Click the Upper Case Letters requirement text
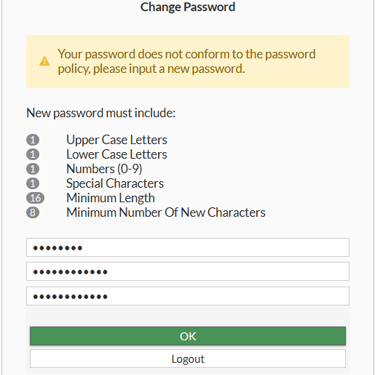The height and width of the screenshot is (375, 375). coord(117,140)
